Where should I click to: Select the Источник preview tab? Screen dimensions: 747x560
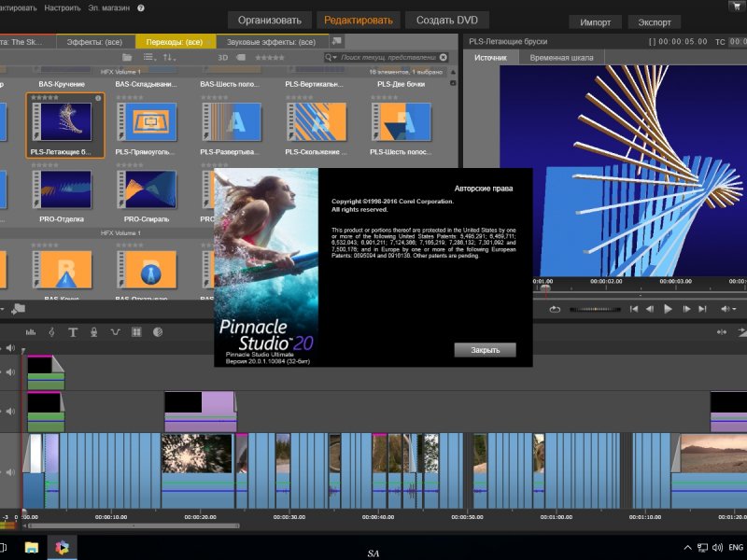[x=491, y=58]
